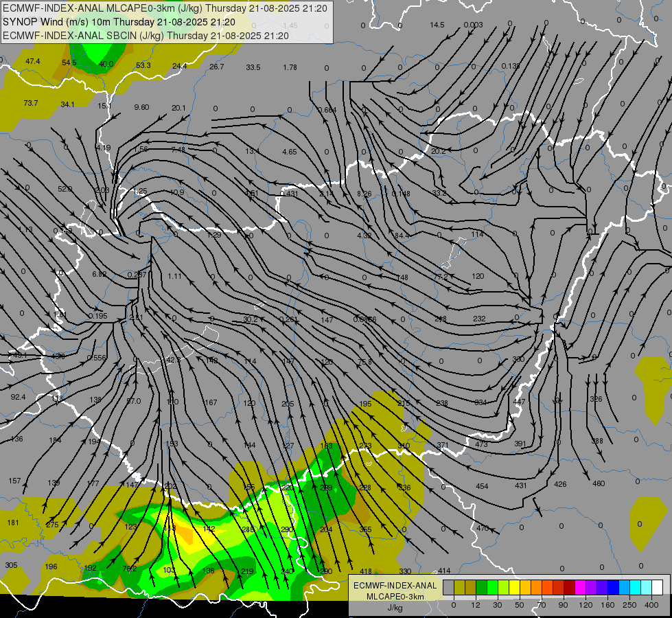Click the map value 232

tap(479, 319)
